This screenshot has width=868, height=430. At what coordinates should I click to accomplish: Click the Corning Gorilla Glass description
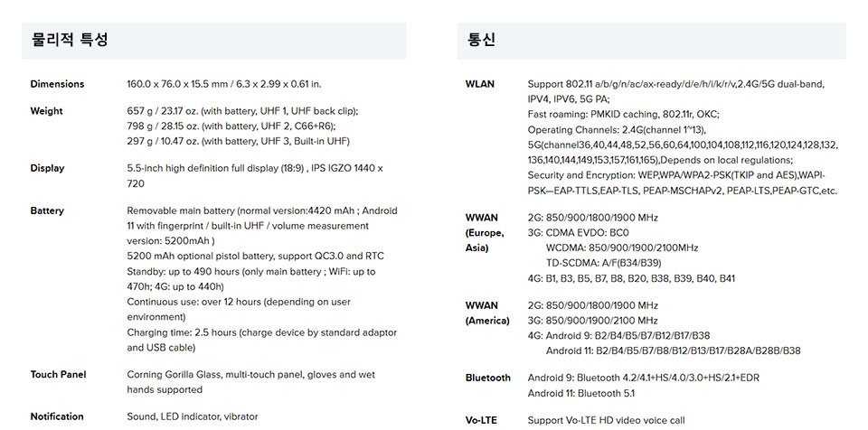pos(250,382)
